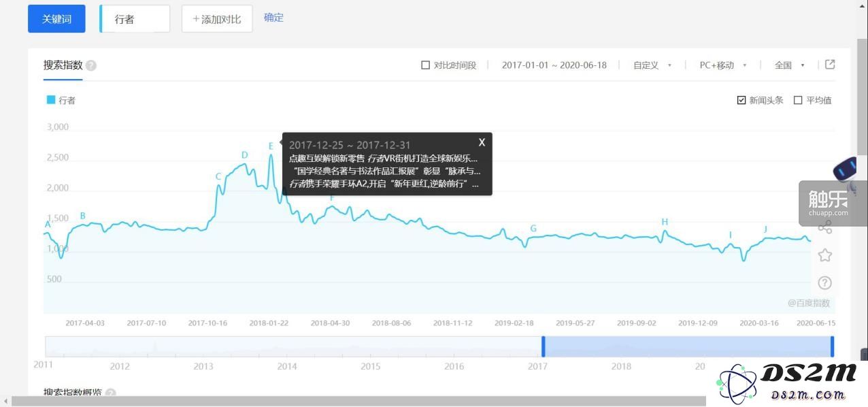Click the 行者 keyword input field
The width and height of the screenshot is (868, 407).
[x=135, y=19]
